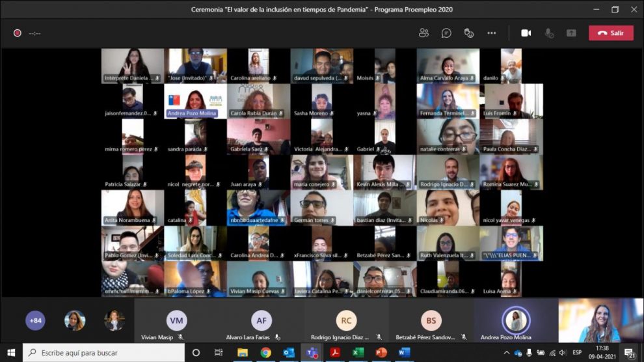Select Vivian Masip participant in bottom strip
Screen dimensions: 644x362
pyautogui.click(x=176, y=320)
